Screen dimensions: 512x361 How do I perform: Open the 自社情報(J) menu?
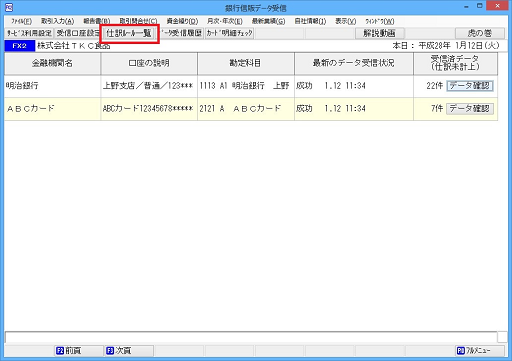(310, 21)
